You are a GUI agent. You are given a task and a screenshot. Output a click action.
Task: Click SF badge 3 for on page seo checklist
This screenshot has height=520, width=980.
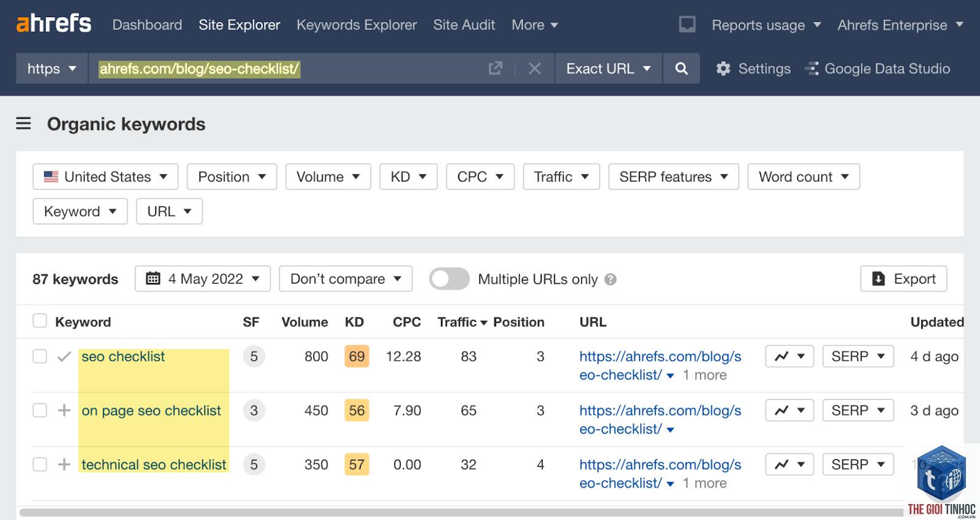254,410
